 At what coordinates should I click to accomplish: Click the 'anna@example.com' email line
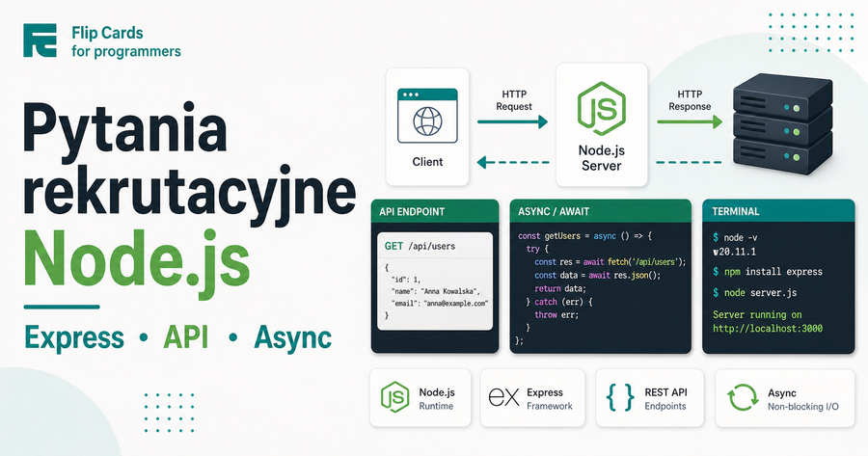coord(440,304)
